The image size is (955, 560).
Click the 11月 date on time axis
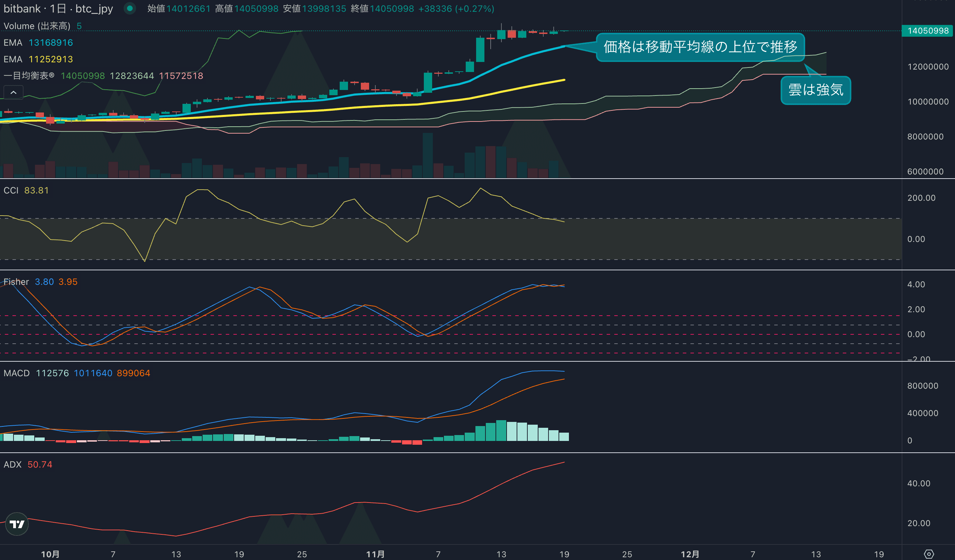pyautogui.click(x=375, y=554)
